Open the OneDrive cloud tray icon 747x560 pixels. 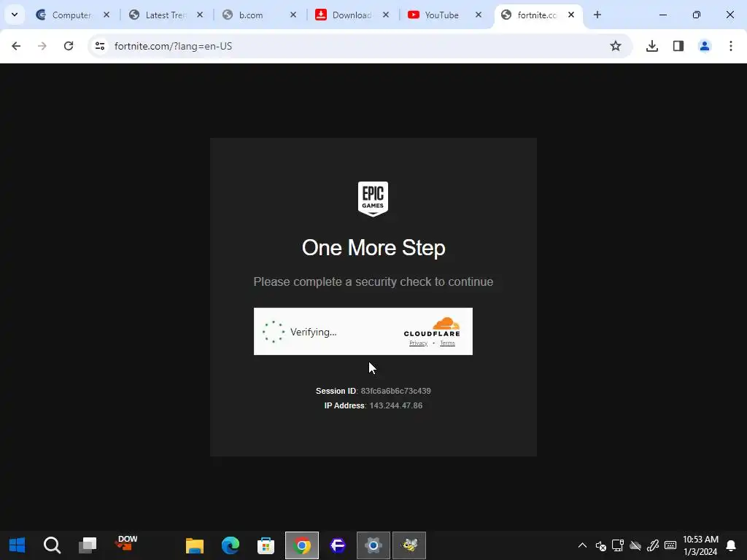[x=635, y=545]
